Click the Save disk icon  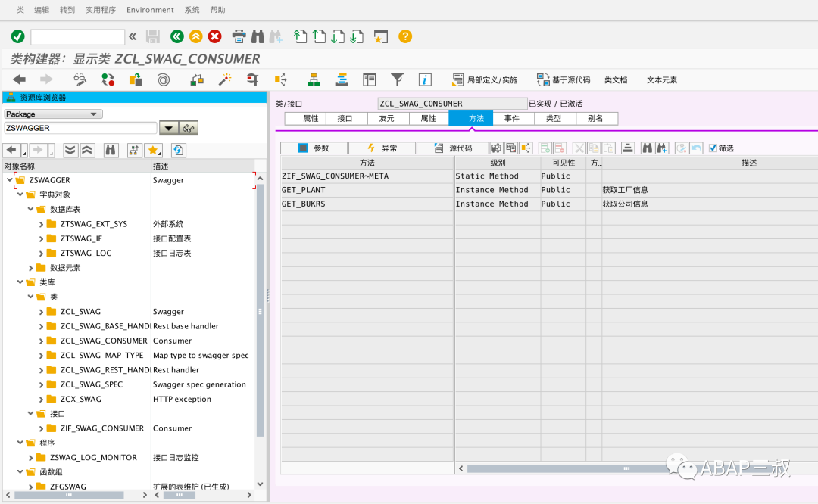(x=153, y=36)
